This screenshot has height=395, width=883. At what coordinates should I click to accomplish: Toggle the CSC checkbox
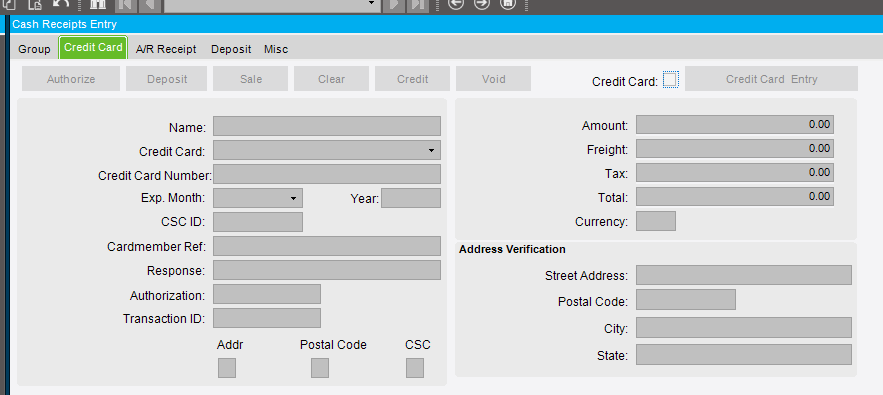click(x=415, y=368)
